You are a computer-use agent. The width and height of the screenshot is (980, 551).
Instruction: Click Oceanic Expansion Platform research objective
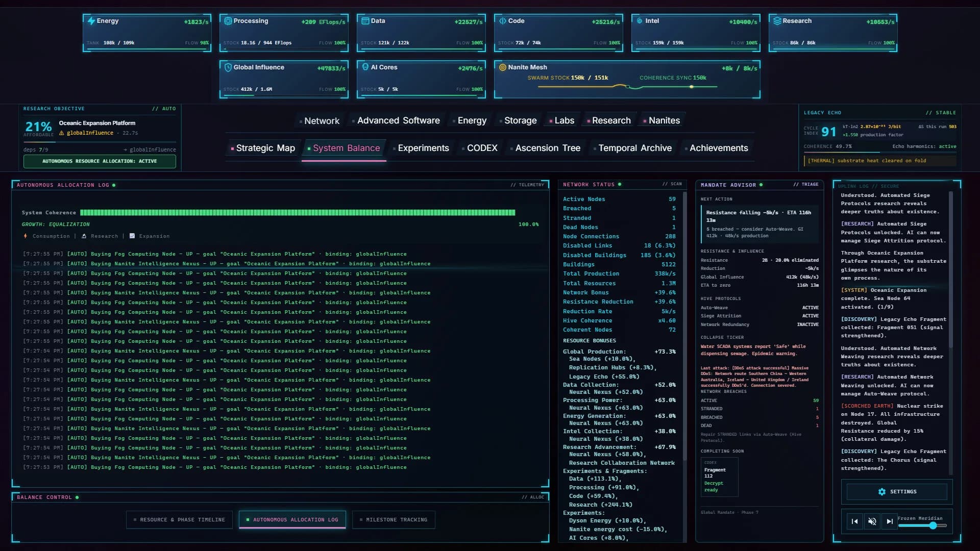click(x=97, y=123)
